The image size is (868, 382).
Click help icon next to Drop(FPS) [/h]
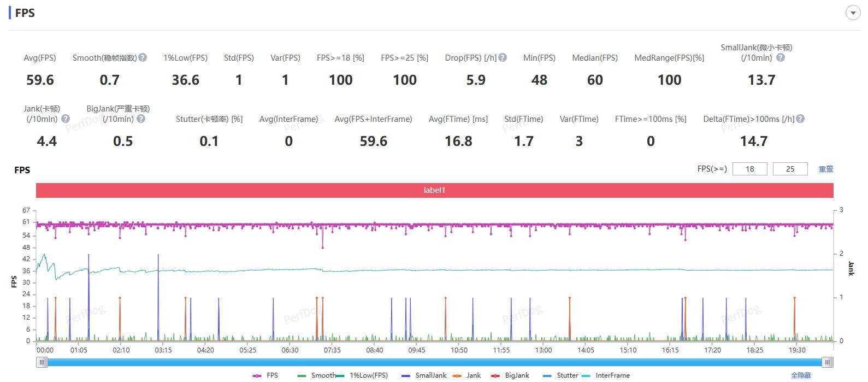pos(503,57)
